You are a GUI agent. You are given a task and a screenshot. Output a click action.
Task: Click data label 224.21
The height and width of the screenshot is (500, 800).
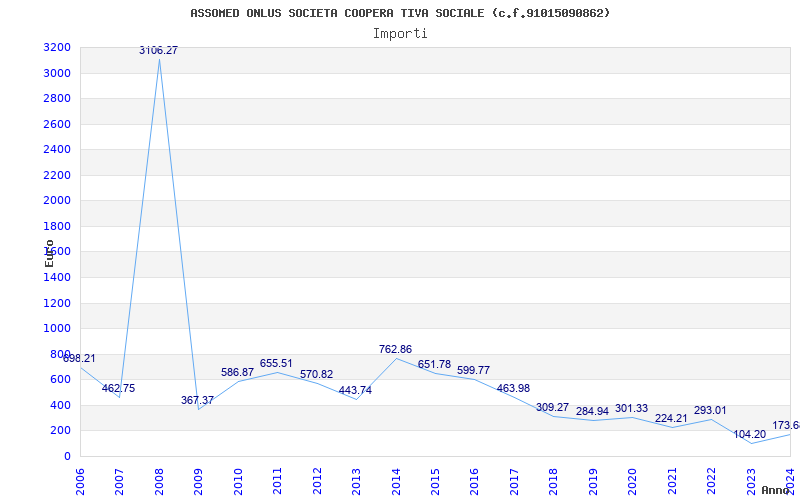pos(671,418)
